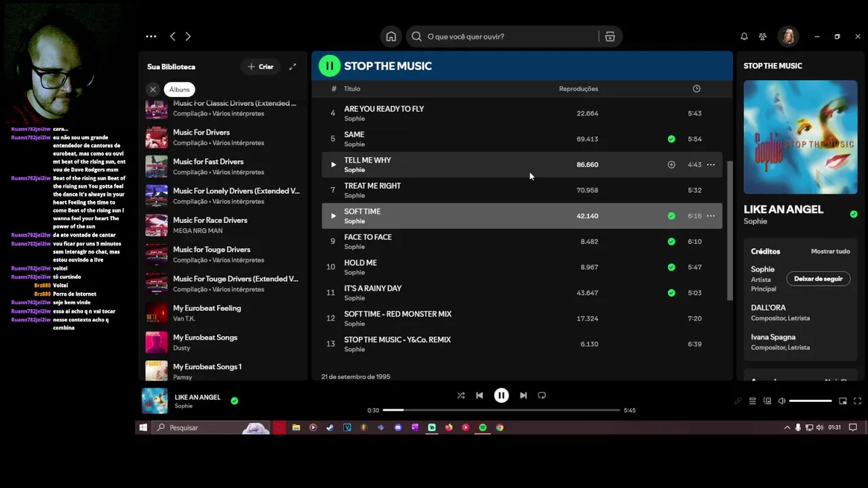The width and height of the screenshot is (868, 488).
Task: Select track STOP THE MUSIC - Y&Co. REMIX
Action: pos(521,344)
